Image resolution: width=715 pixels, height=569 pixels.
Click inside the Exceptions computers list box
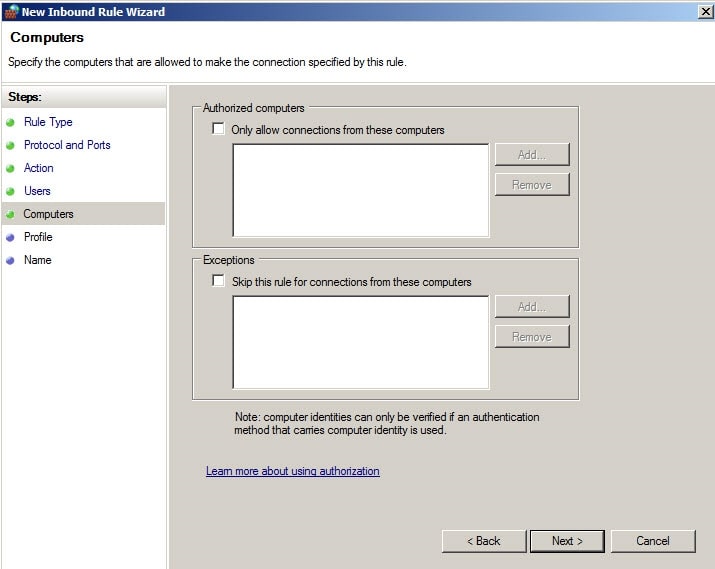[x=360, y=342]
